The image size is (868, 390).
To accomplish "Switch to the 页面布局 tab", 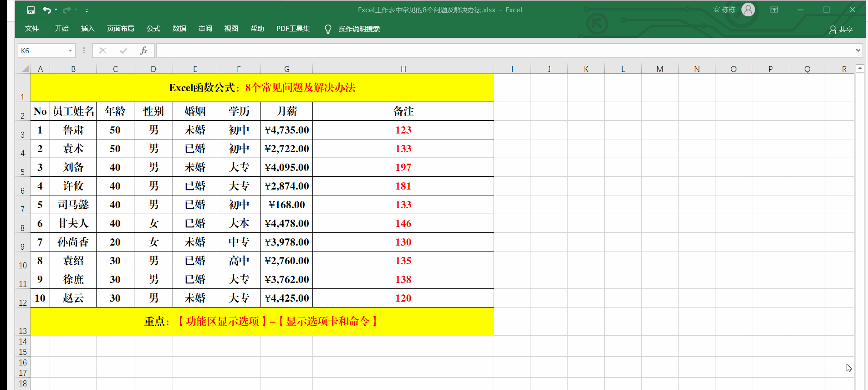I will [x=121, y=29].
